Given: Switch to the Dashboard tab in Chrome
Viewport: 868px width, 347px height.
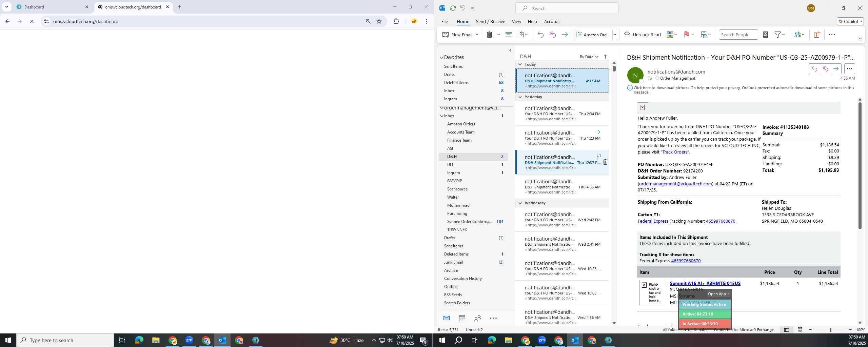Looking at the screenshot, I should coord(53,7).
